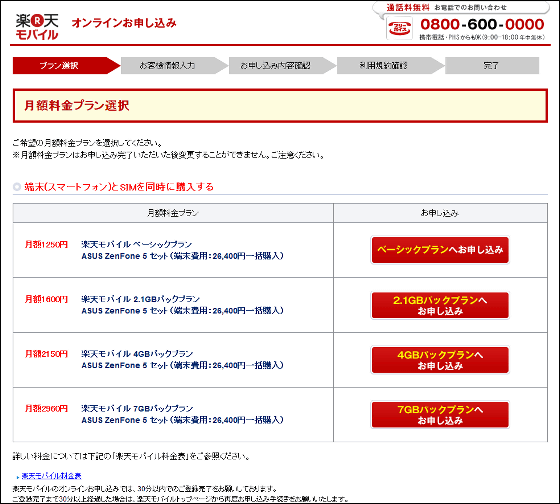Click the 通話料無料 label
560x504 pixels.
click(x=408, y=8)
